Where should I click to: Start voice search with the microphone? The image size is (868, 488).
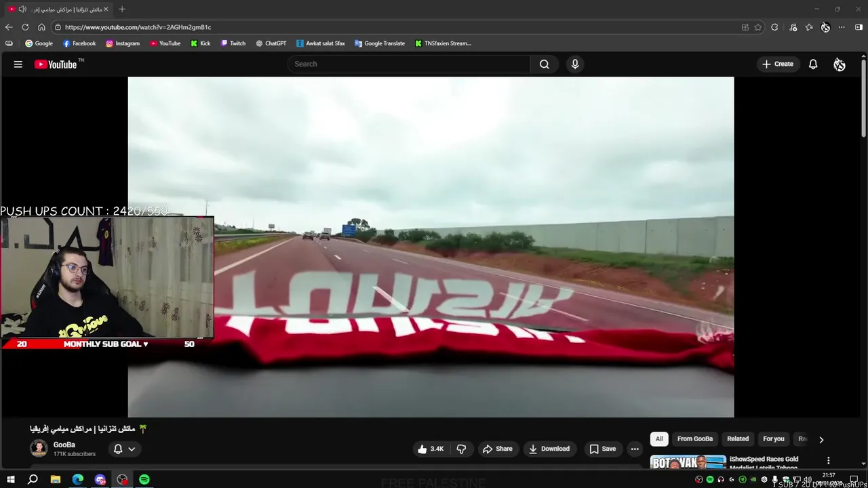pos(575,64)
